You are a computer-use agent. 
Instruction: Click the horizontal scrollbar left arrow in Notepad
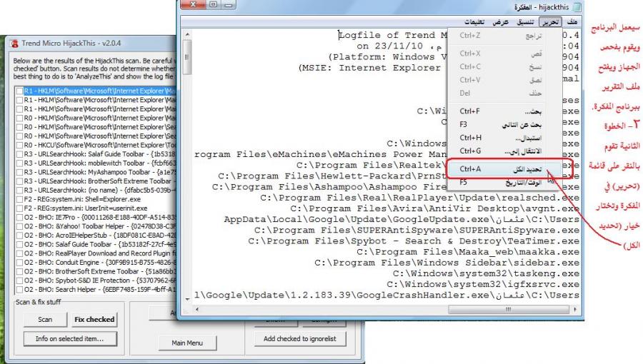tap(196, 308)
